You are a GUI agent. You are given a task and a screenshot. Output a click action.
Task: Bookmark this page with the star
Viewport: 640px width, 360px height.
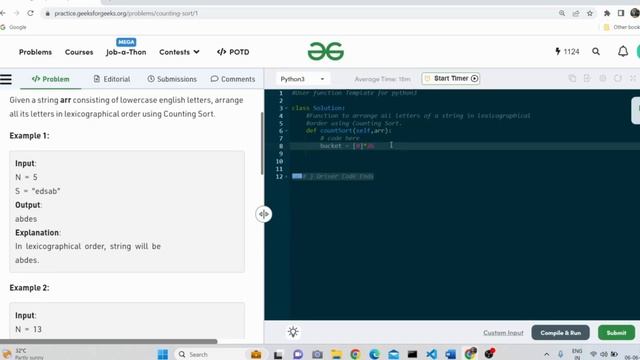click(x=590, y=13)
